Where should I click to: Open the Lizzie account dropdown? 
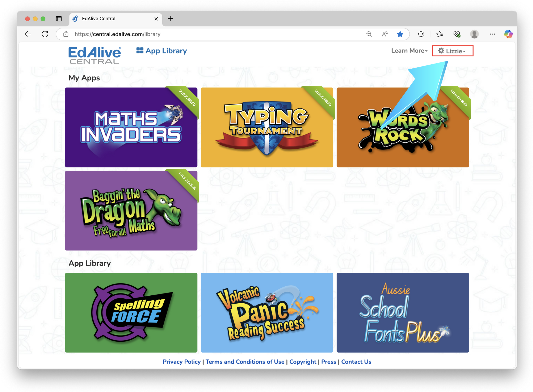(452, 51)
